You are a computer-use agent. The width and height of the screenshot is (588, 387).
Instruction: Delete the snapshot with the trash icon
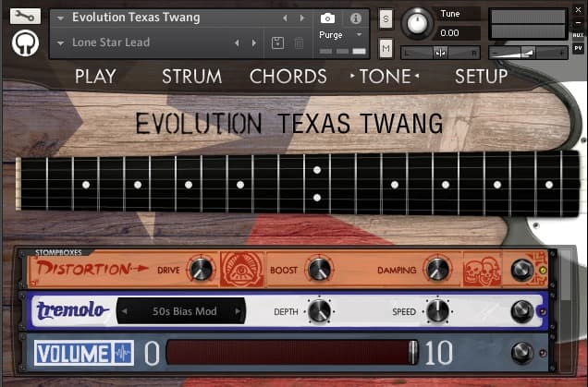click(x=299, y=42)
